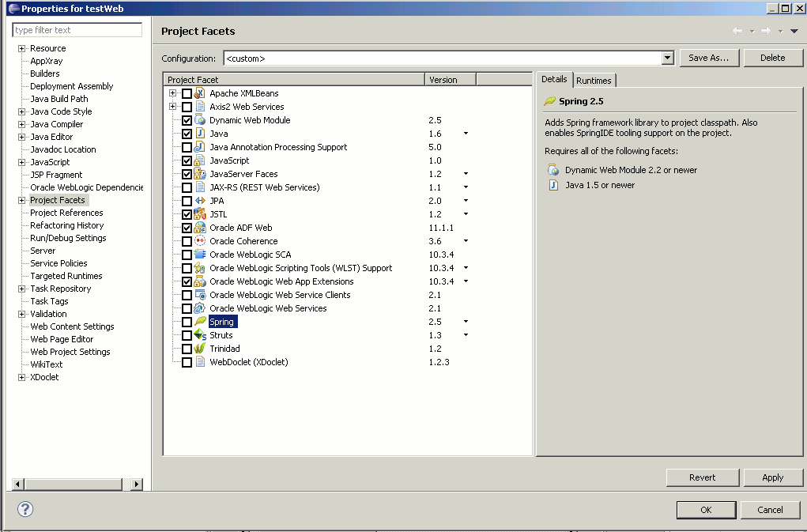Go forward using the forward arrow icon
Viewport: 807px width, 532px height.
coord(766,31)
